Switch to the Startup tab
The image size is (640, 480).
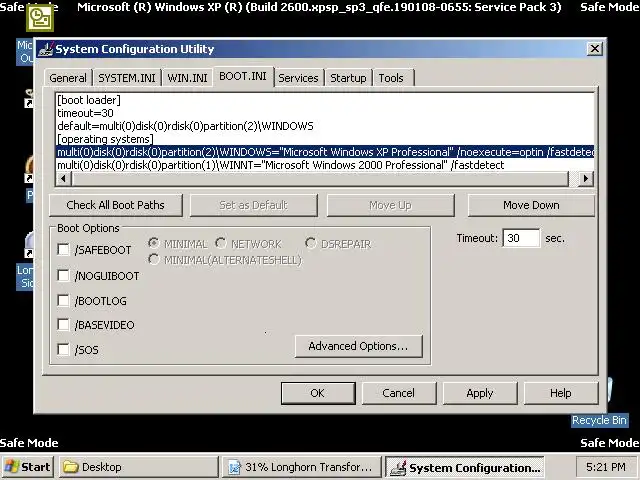[x=348, y=78]
